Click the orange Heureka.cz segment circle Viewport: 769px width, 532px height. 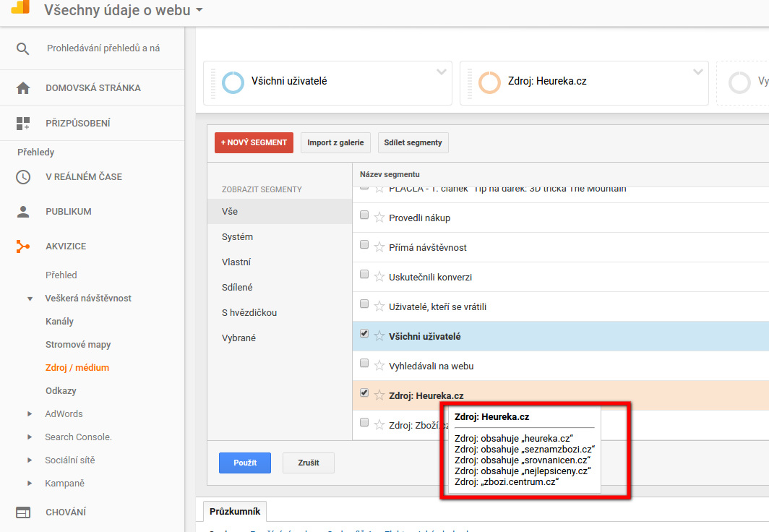tap(489, 82)
